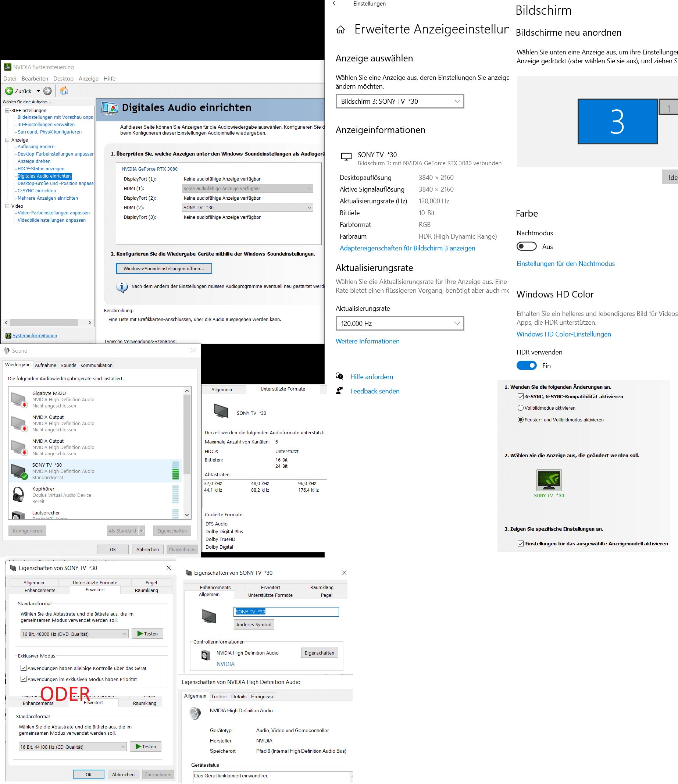Select Auflösung ändern in task tree
The height and width of the screenshot is (784, 678).
[x=36, y=147]
